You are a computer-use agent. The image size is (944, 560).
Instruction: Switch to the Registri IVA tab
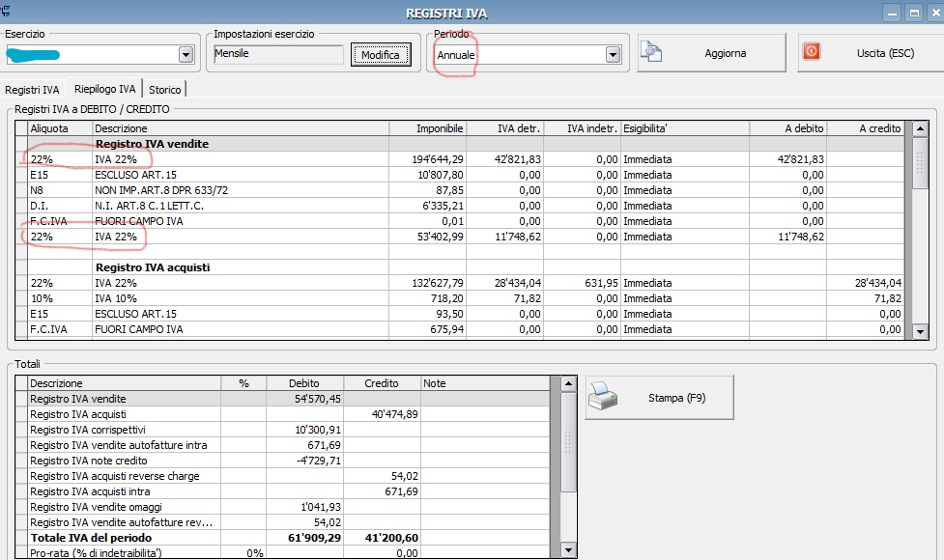[x=33, y=90]
